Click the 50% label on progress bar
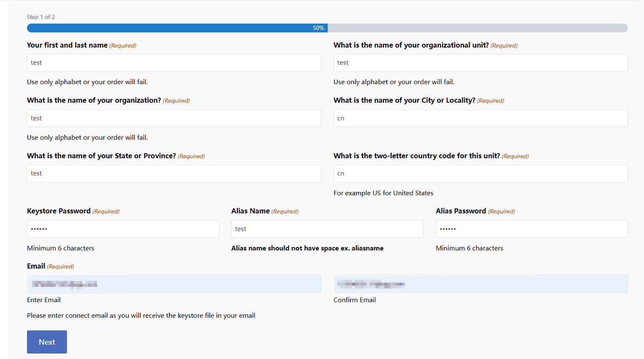 (318, 28)
